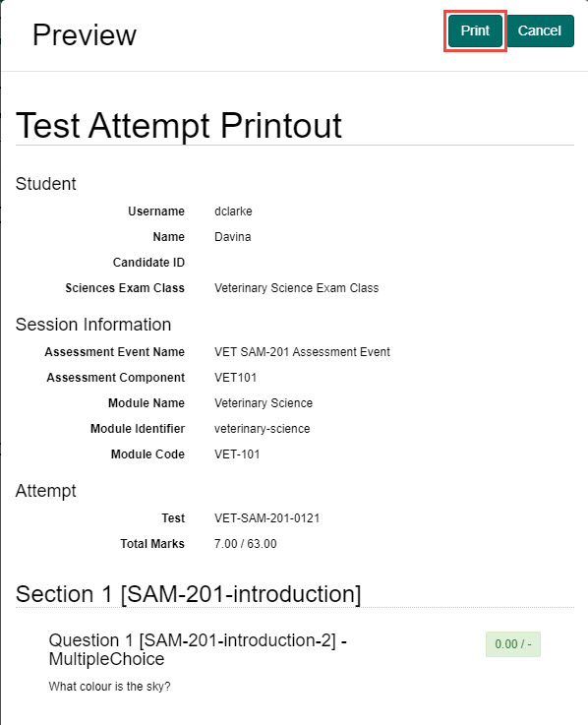This screenshot has width=588, height=725.
Task: Click the Module Name value Veterinary Science
Action: click(264, 402)
